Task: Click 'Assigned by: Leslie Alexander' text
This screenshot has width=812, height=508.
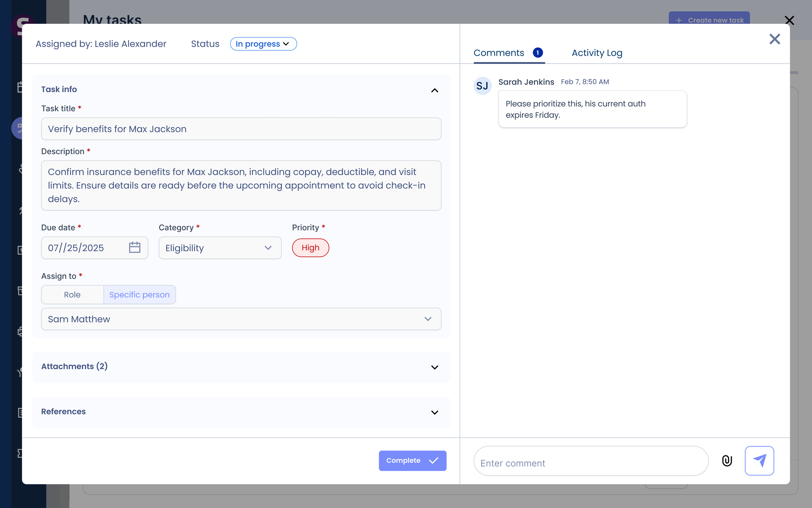Action: pos(101,44)
